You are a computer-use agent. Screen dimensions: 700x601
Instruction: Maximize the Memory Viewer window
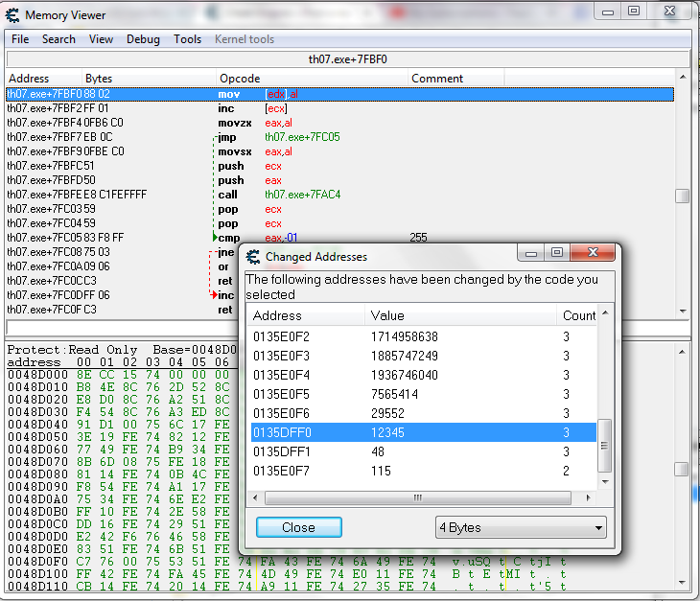pos(634,11)
